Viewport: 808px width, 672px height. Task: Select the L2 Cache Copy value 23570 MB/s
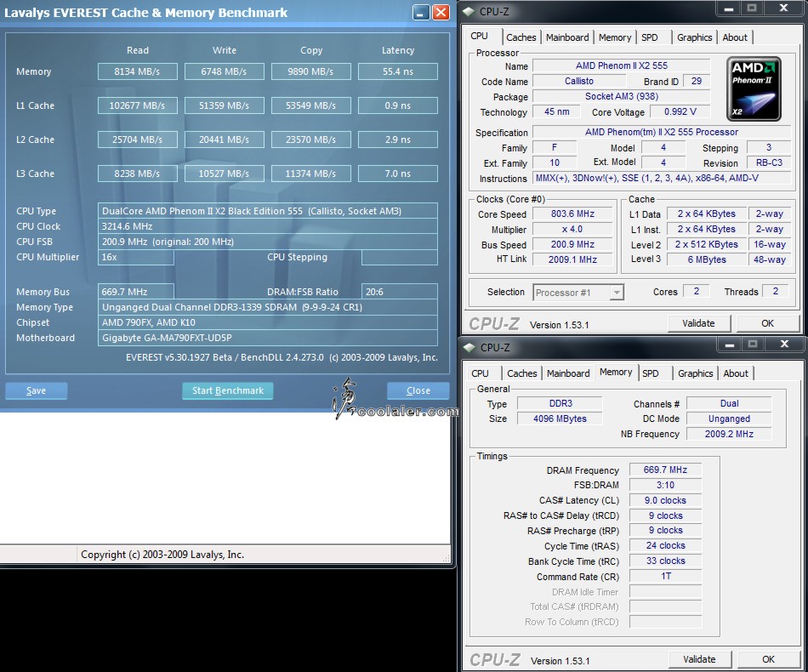coord(310,140)
